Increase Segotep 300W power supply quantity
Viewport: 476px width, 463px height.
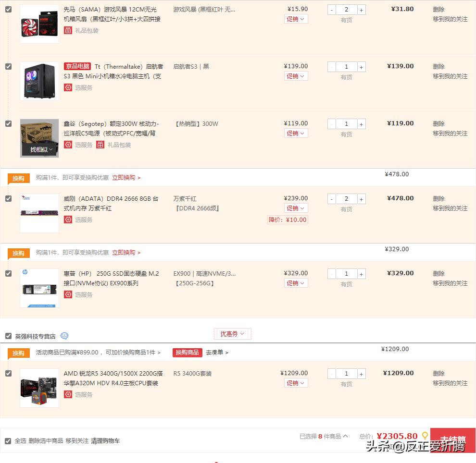tap(361, 124)
